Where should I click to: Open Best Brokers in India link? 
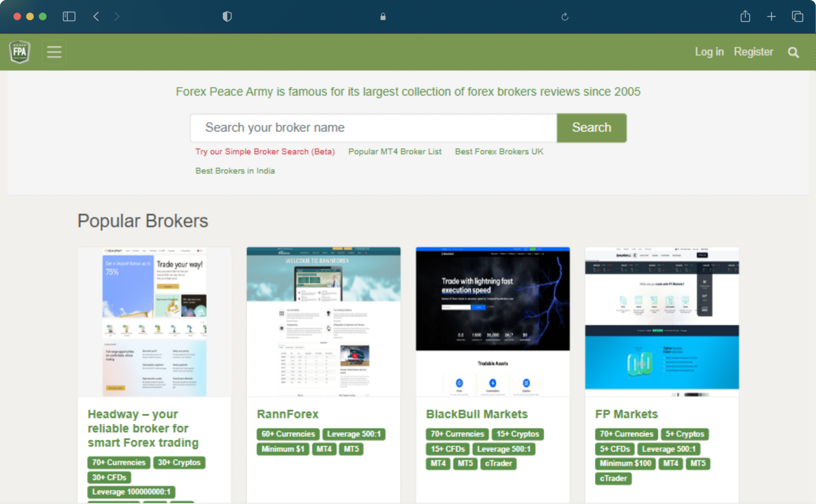coord(235,171)
